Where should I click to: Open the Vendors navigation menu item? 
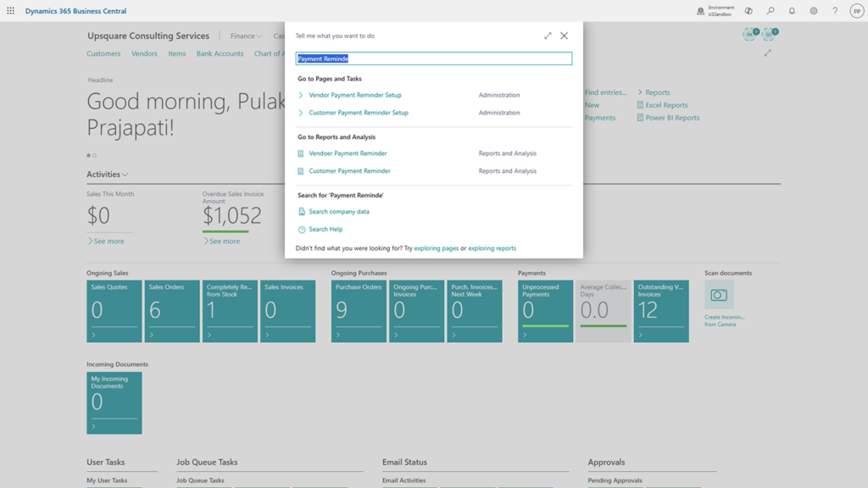pos(144,53)
